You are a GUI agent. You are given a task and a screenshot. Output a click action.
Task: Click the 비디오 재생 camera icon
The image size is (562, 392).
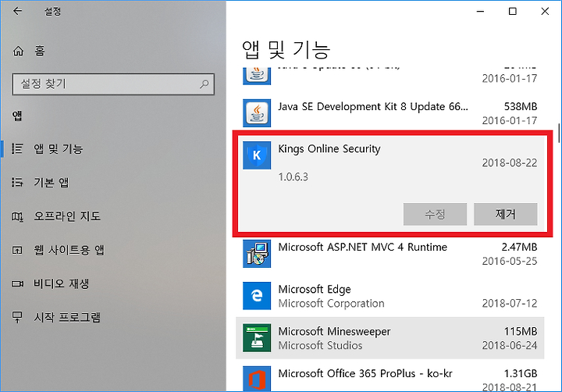pos(17,283)
